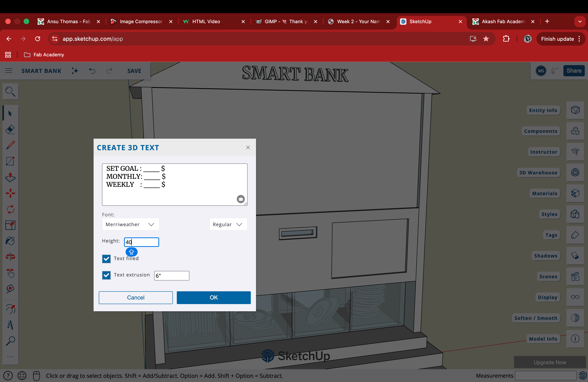
Task: Expand the Merriweather font dropdown
Action: coord(130,224)
